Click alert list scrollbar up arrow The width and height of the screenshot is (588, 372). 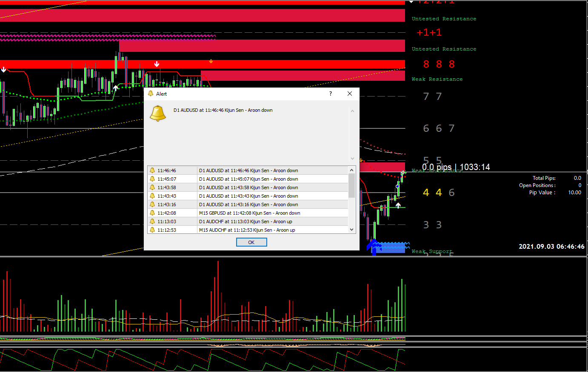351,170
